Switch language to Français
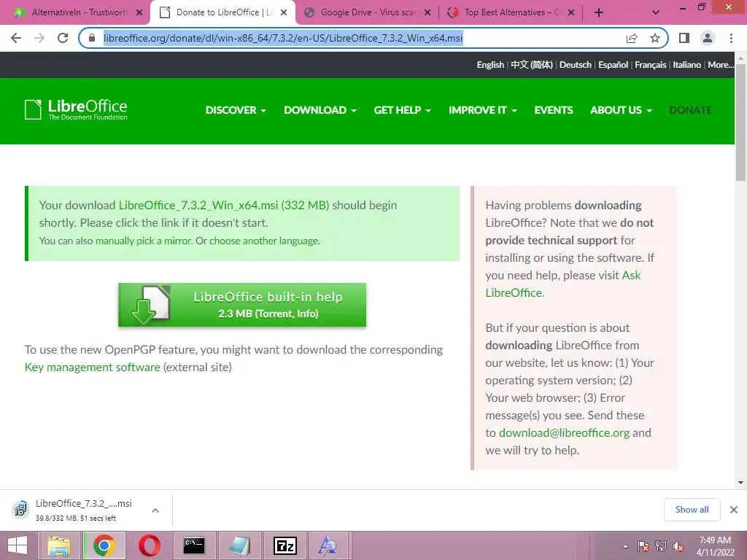The height and width of the screenshot is (560, 747). pyautogui.click(x=650, y=65)
